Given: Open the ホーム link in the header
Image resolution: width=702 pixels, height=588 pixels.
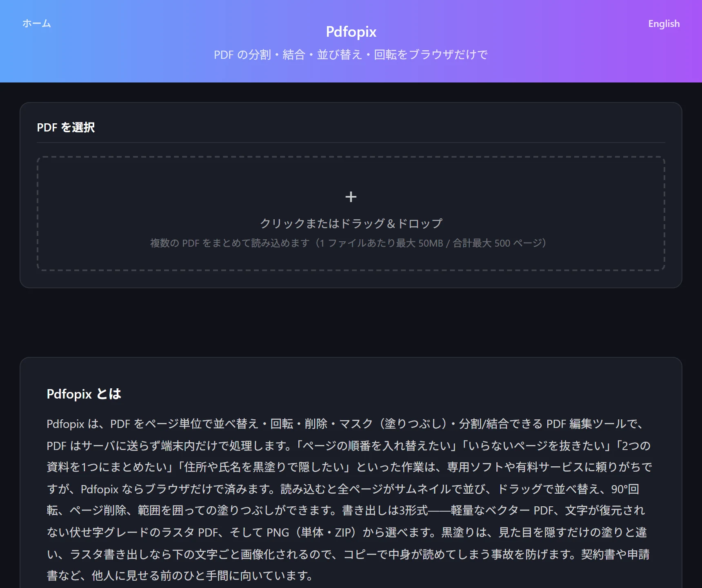Looking at the screenshot, I should (36, 23).
